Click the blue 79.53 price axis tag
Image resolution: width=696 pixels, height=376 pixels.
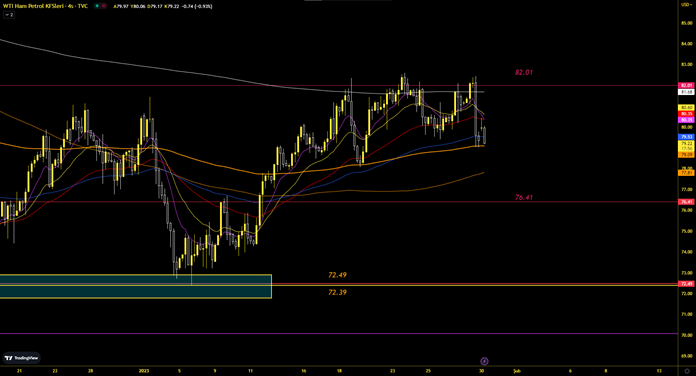pos(686,137)
